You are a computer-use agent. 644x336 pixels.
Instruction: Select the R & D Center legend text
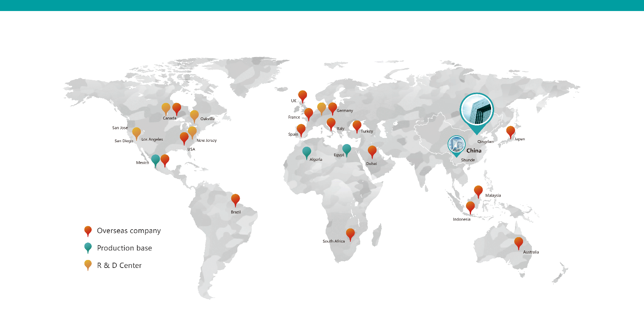(119, 266)
